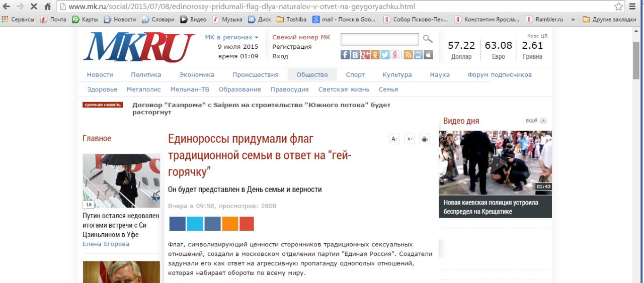Expand hidden bookmarks chevron
Image resolution: width=644 pixels, height=283 pixels.
pos(574,20)
